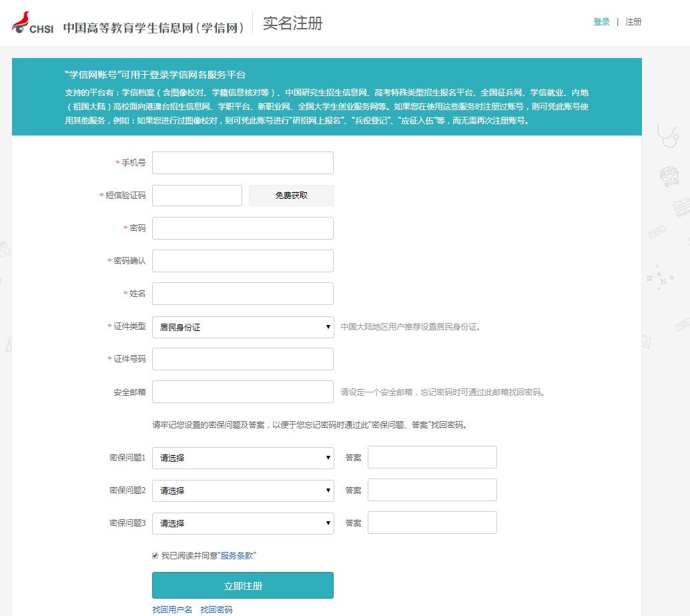Focus the answer field for 密保问题3

point(432,523)
